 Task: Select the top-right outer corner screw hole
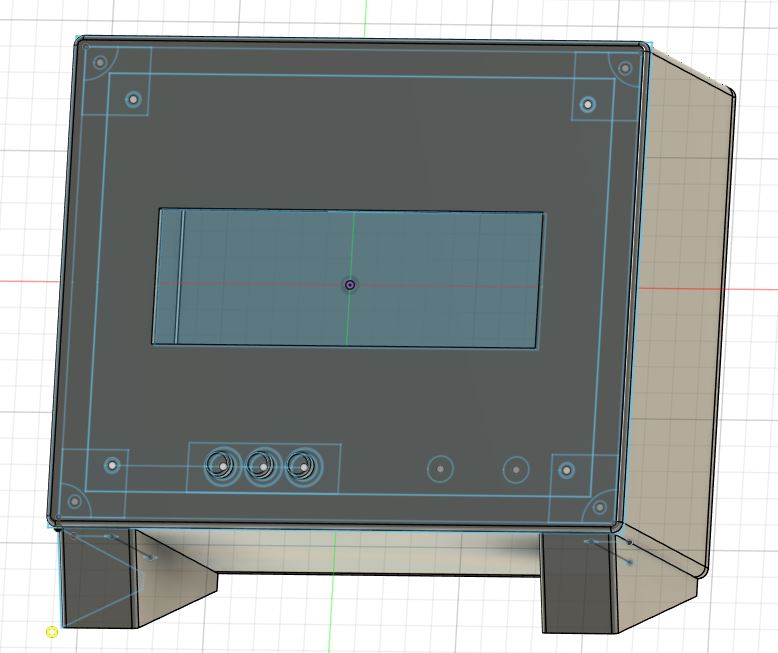pos(625,69)
